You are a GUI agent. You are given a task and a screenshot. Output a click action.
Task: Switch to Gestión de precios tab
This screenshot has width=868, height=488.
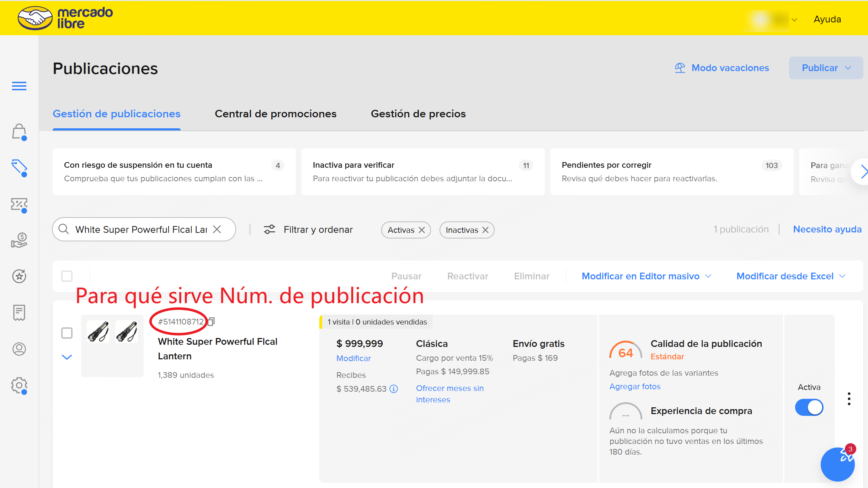tap(418, 114)
